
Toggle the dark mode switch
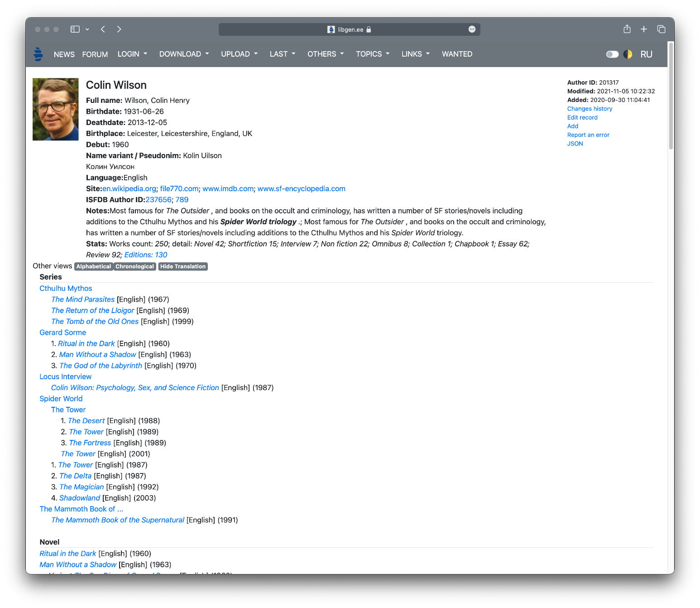612,54
